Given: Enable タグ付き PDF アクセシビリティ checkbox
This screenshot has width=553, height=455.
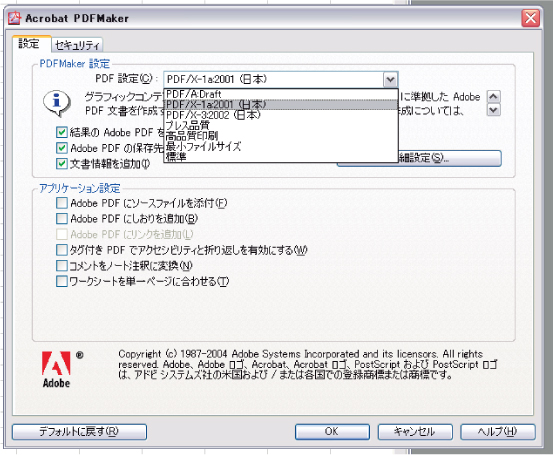Looking at the screenshot, I should pyautogui.click(x=62, y=250).
